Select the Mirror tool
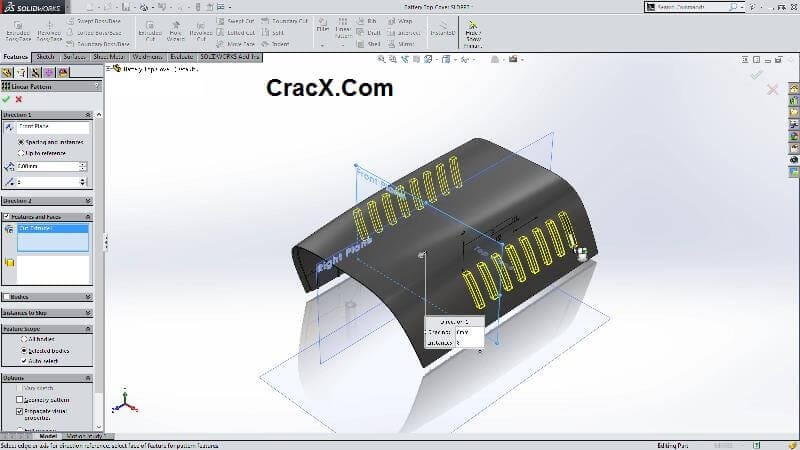The height and width of the screenshot is (450, 800). coord(401,44)
